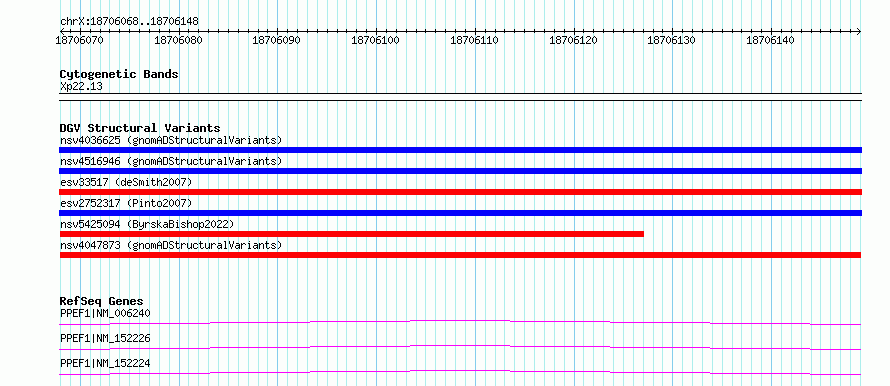Screen dimensions: 890x386
Task: Select the RefSeq Genes track title
Action: coord(102,301)
